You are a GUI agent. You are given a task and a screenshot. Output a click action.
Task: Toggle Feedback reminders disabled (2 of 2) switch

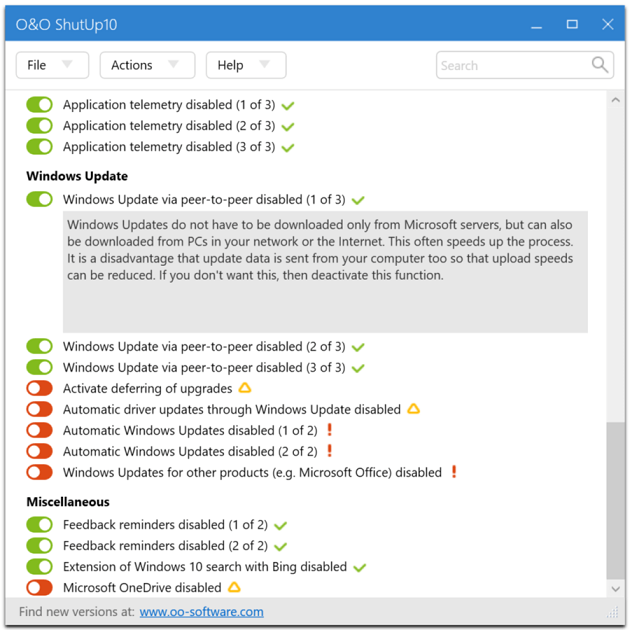(39, 546)
